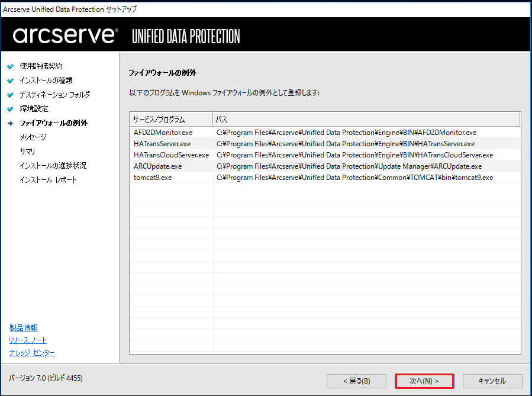Click the < 戻る(B) button

pyautogui.click(x=356, y=381)
